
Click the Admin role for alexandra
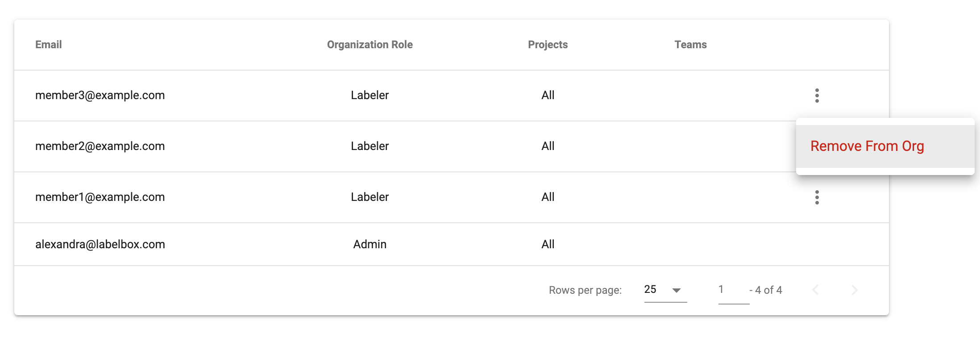(x=370, y=244)
